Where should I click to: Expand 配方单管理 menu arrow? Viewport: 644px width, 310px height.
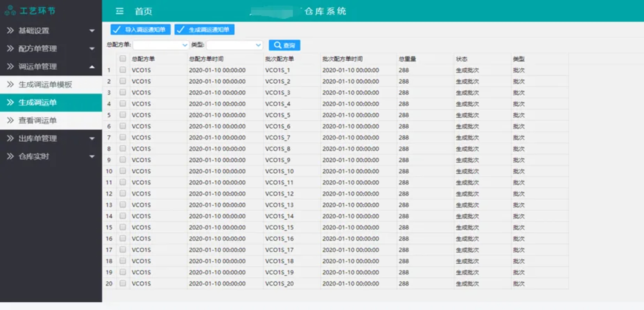pyautogui.click(x=92, y=49)
